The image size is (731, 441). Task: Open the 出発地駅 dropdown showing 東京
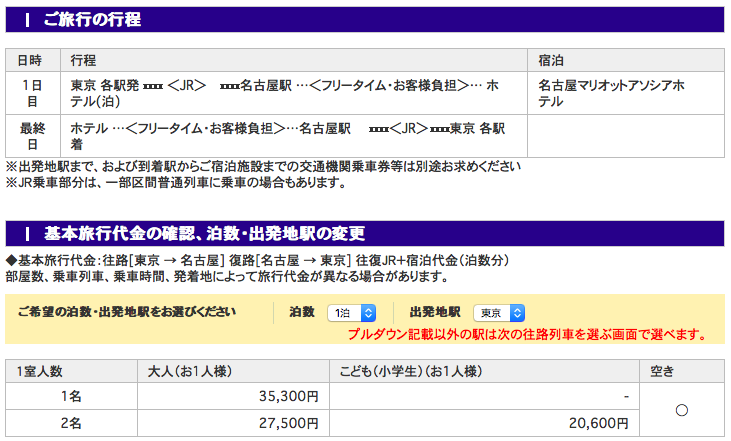click(499, 313)
